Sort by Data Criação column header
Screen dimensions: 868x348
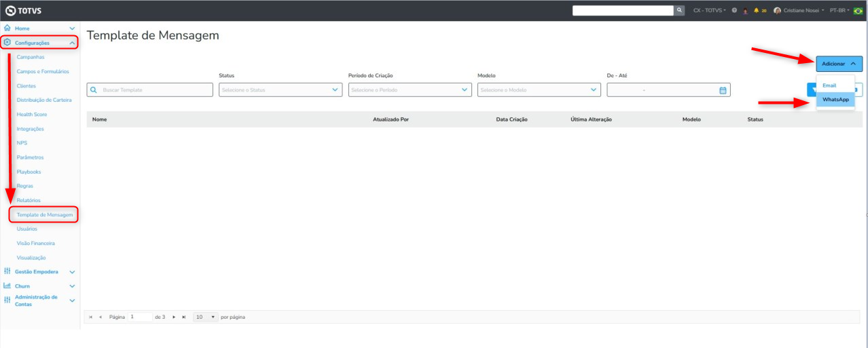pyautogui.click(x=512, y=119)
